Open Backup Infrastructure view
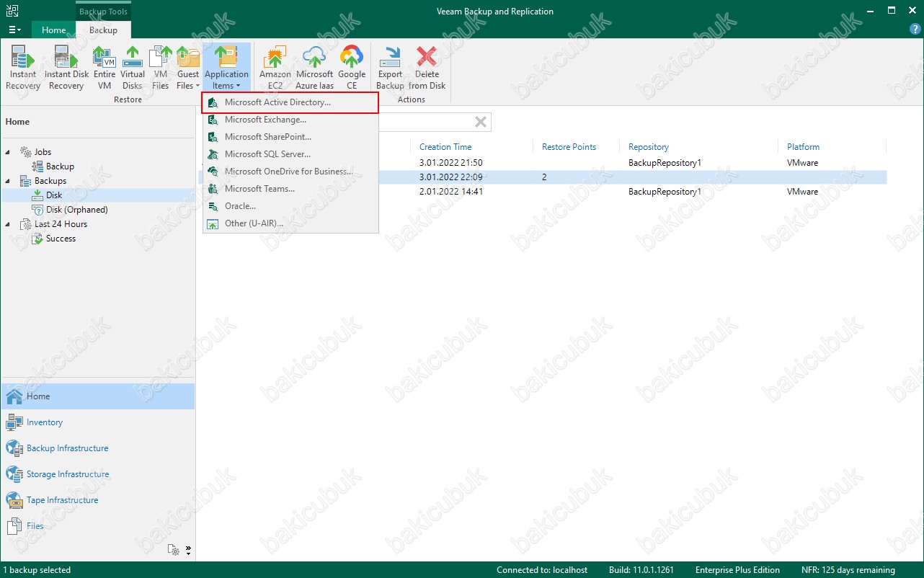 98,448
